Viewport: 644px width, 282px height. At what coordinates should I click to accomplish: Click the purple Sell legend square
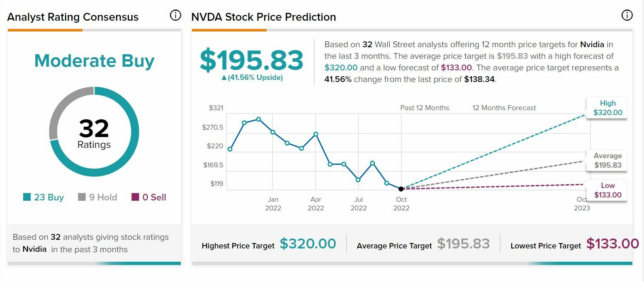(x=135, y=197)
